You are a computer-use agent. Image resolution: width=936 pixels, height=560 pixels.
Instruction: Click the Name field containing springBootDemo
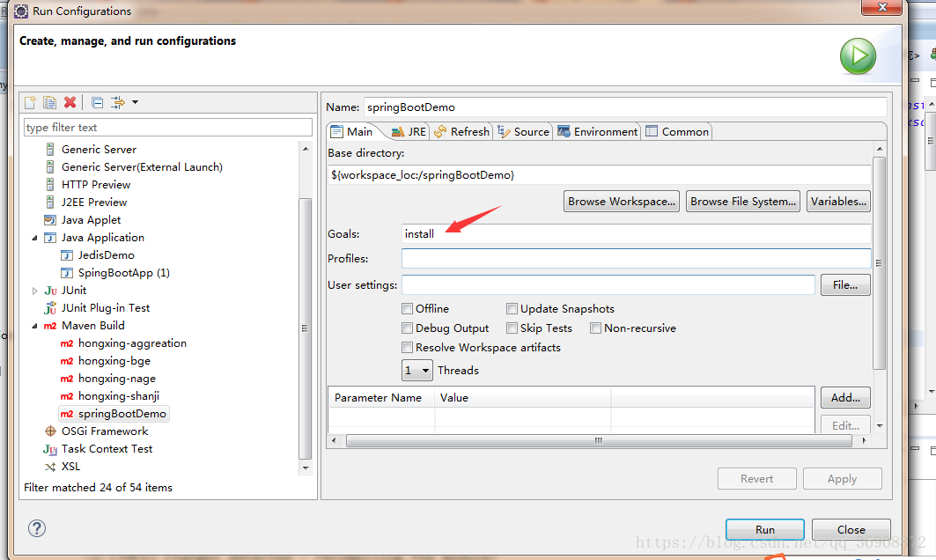[x=625, y=107]
